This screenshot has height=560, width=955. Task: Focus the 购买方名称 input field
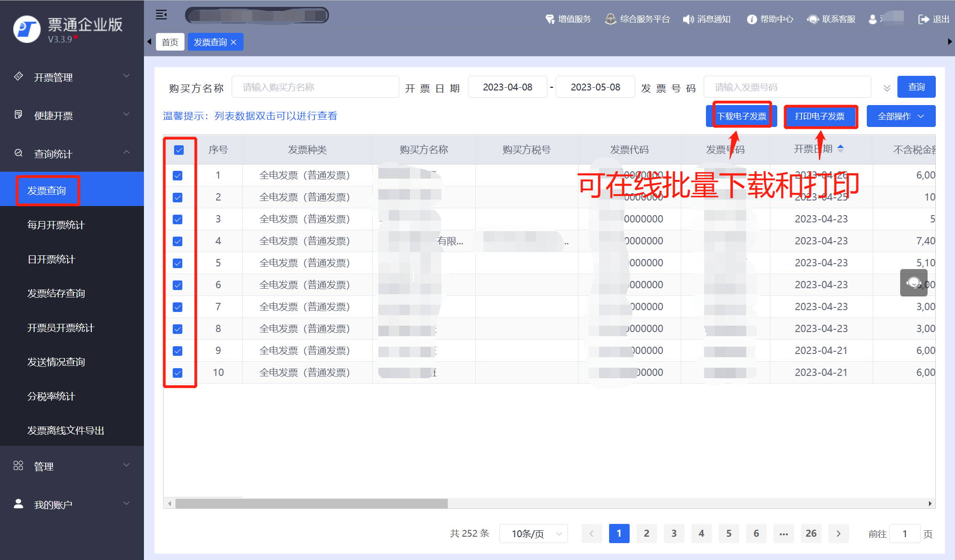(315, 87)
